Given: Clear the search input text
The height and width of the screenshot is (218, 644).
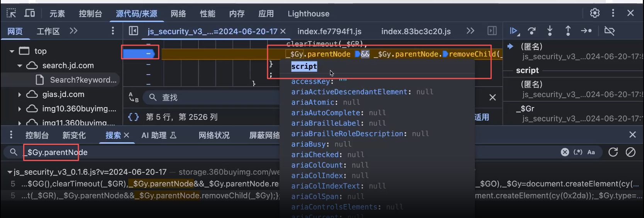Looking at the screenshot, I should [x=565, y=152].
